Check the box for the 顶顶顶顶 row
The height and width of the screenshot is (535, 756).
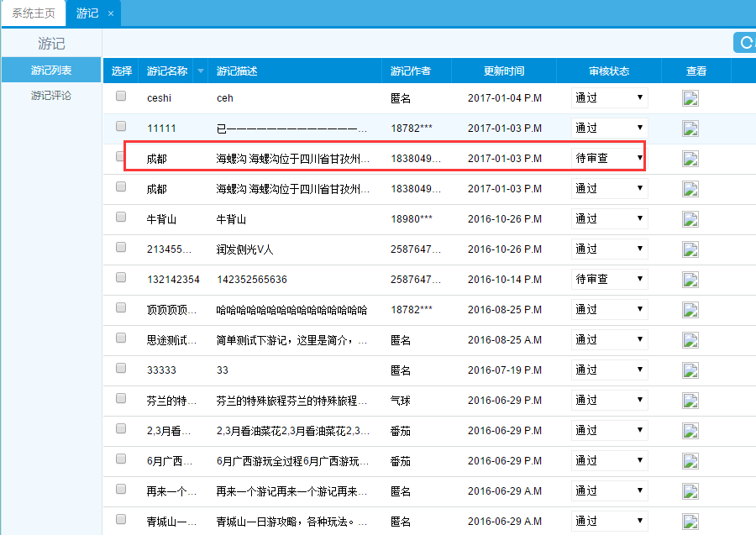[121, 308]
